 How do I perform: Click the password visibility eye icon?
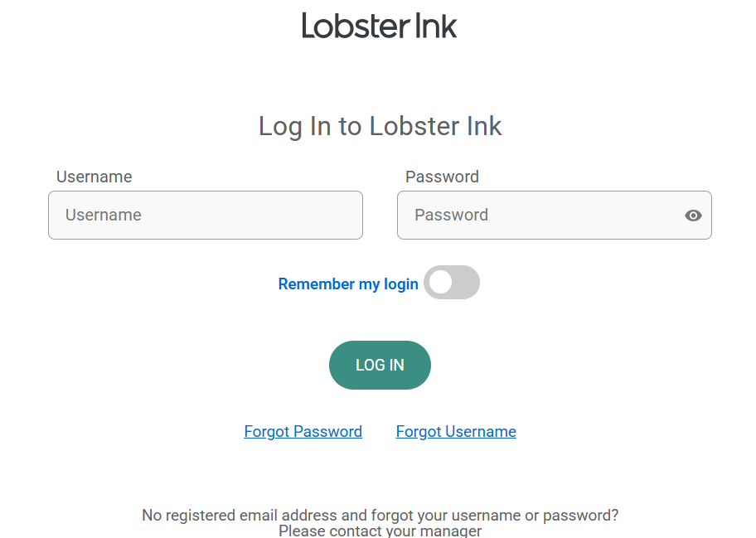(693, 215)
